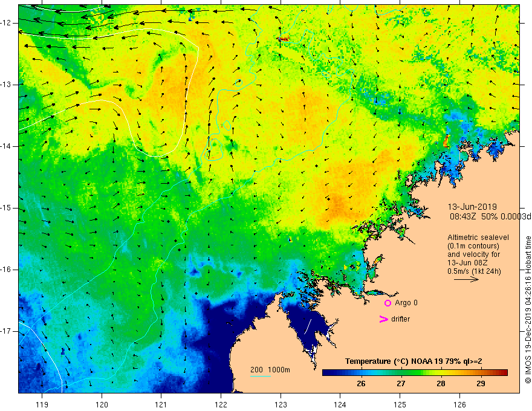The image size is (532, 411).
Task: Click the latitude axis label -14
Action: click(x=6, y=146)
